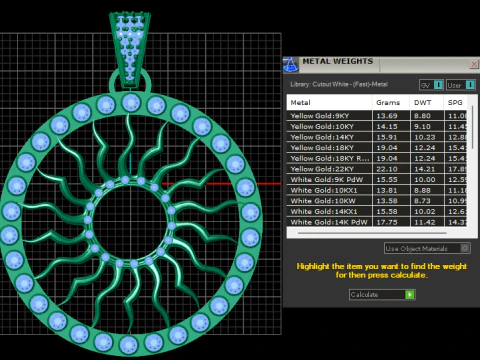Click the 22.10 grams value

tap(387, 169)
